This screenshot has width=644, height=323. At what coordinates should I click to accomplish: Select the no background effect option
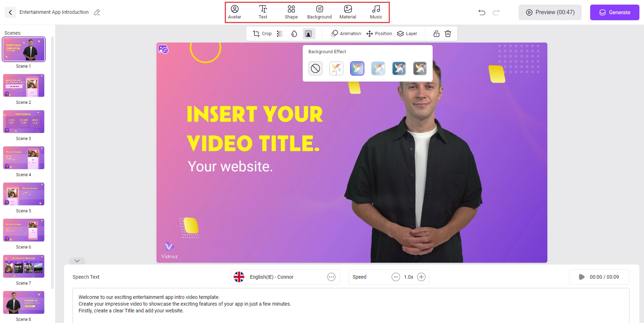315,68
